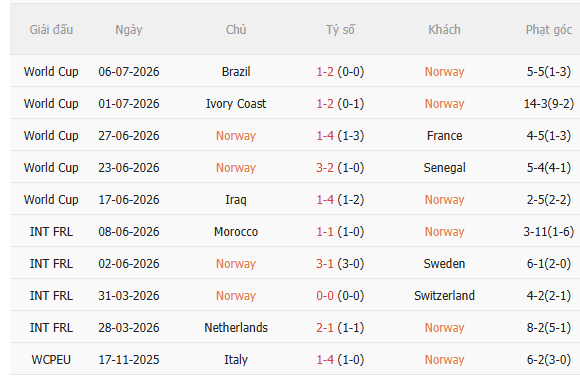Image resolution: width=580 pixels, height=376 pixels.
Task: Click the Italy team name
Action: 236,360
